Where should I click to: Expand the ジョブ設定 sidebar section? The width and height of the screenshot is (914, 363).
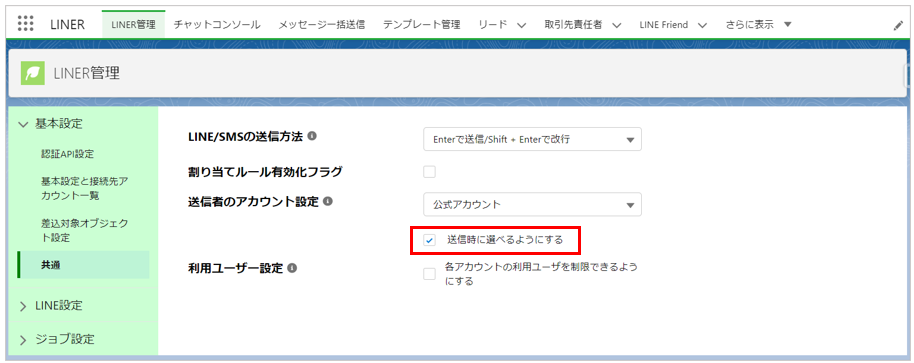point(23,339)
